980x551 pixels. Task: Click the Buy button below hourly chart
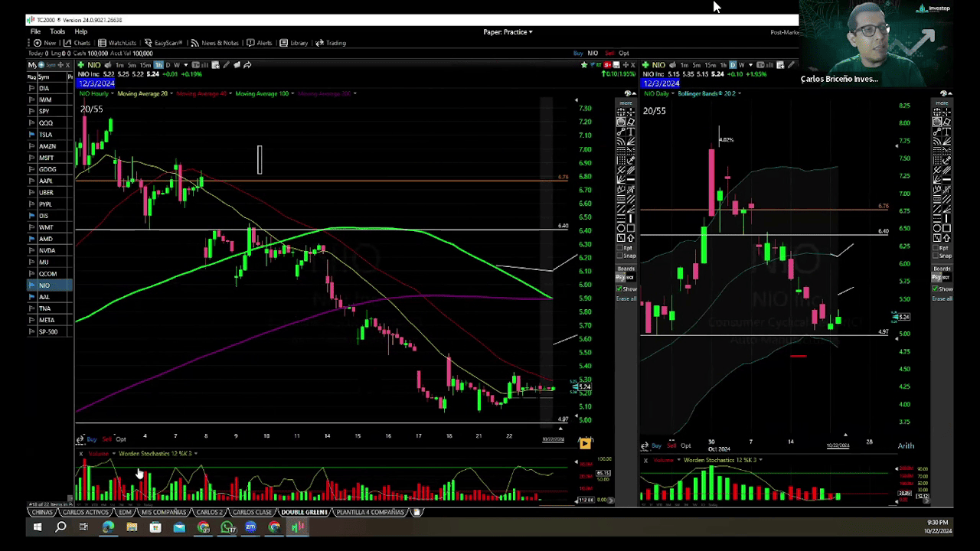pos(92,439)
